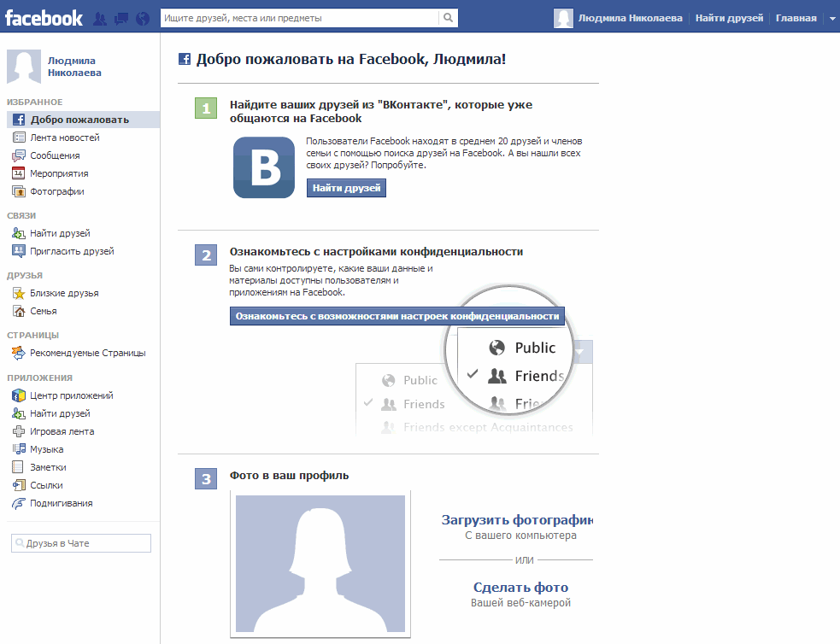Open messages icon in top bar

(x=121, y=19)
